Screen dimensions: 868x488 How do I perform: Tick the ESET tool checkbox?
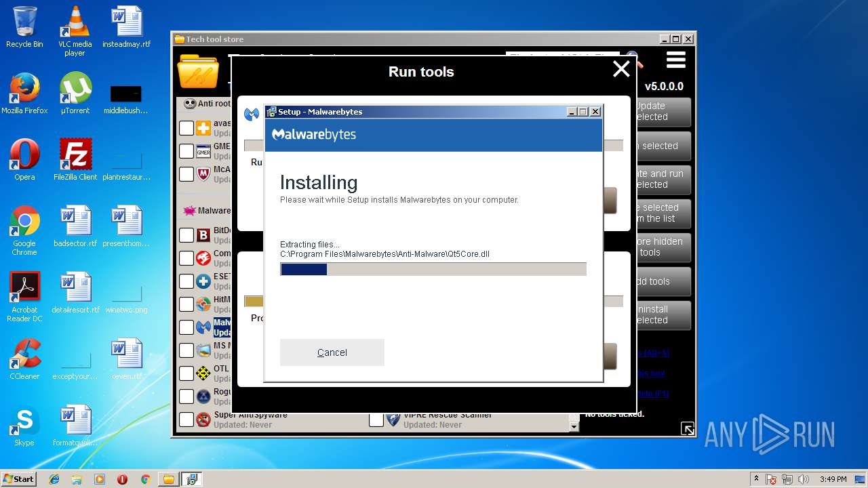point(186,281)
